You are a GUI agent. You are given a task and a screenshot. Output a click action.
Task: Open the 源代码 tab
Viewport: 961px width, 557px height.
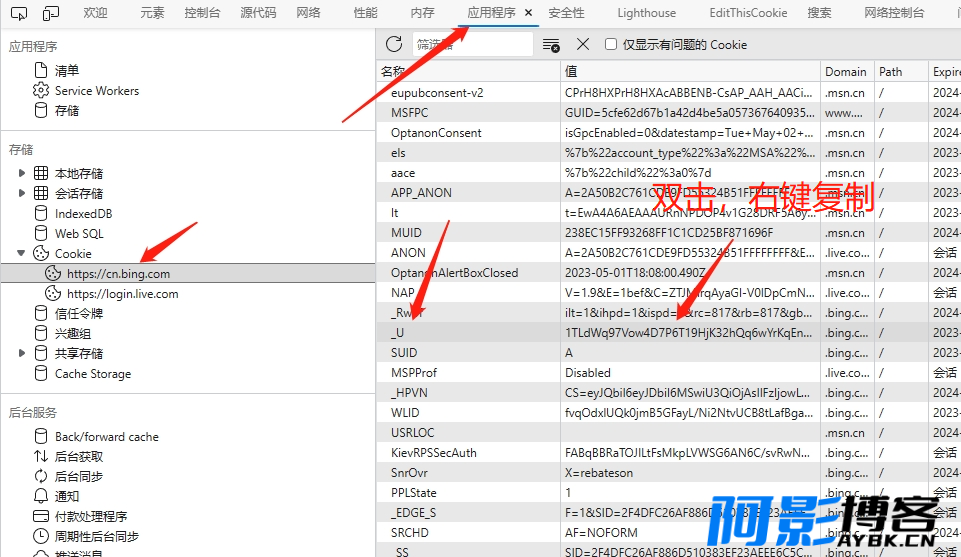[258, 13]
